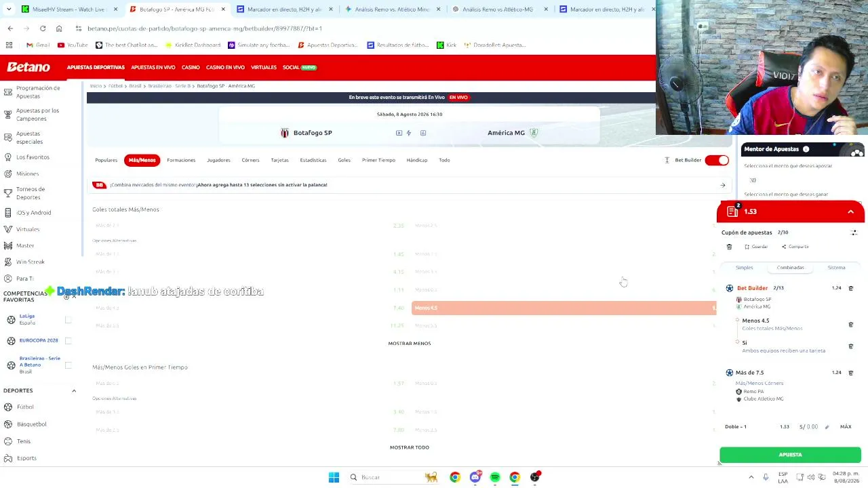Open the Hándicap market tab

tap(417, 160)
